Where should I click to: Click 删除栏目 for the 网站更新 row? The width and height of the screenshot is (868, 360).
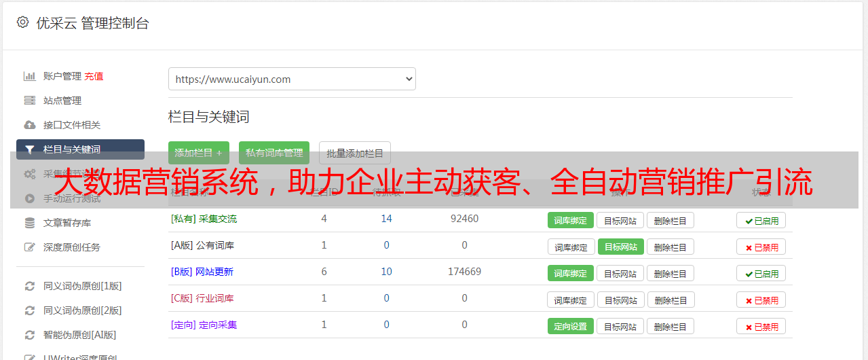click(671, 273)
